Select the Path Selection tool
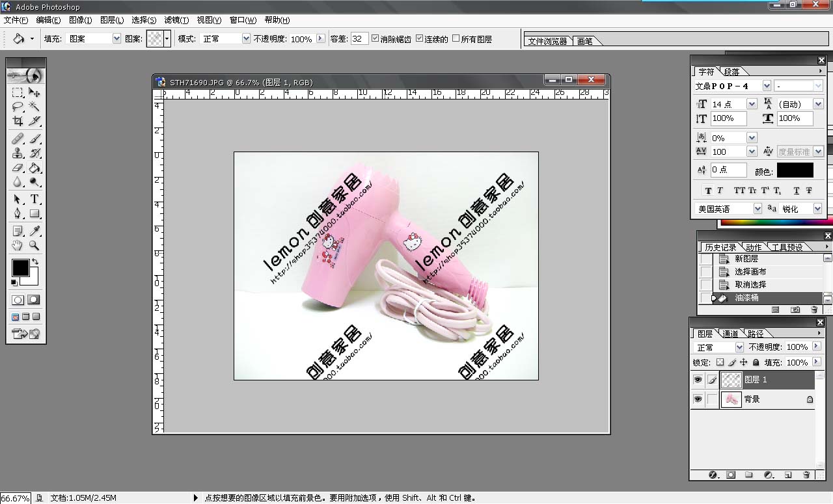Viewport: 833px width, 504px height. tap(18, 199)
